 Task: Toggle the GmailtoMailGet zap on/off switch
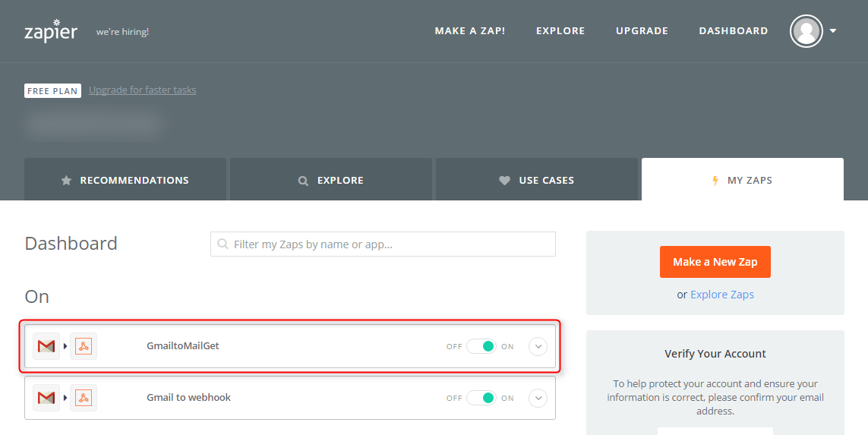coord(481,346)
